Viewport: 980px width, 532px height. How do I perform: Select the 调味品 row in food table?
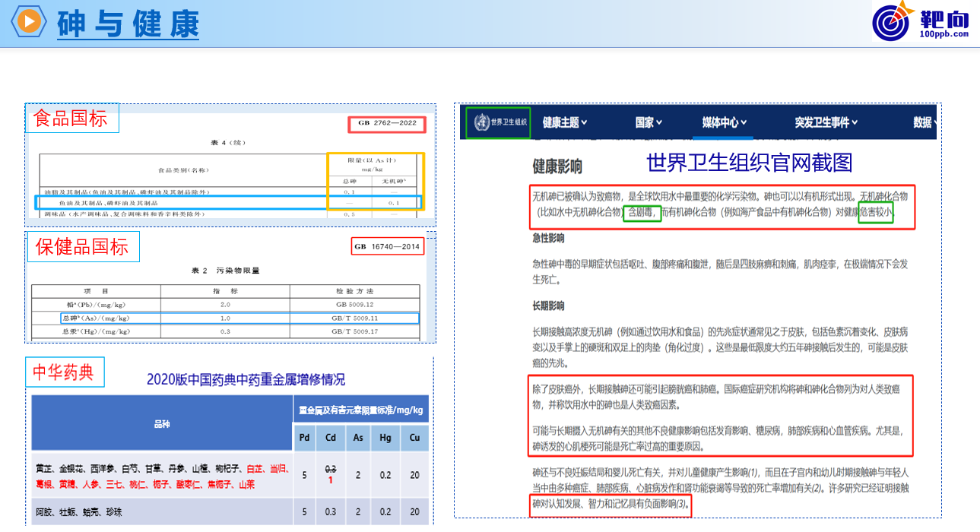coord(229,214)
